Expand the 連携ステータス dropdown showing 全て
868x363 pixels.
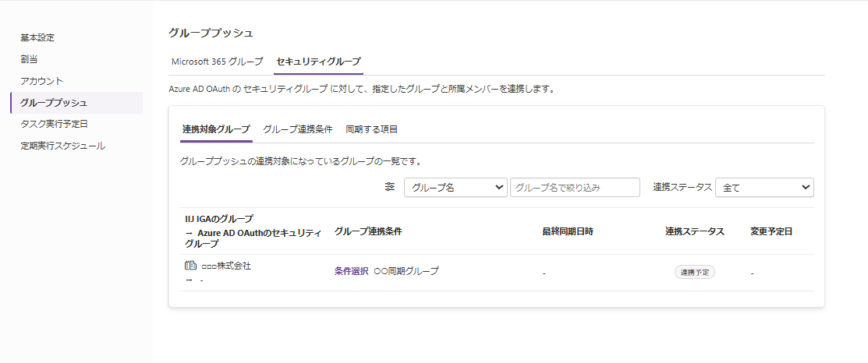(763, 188)
